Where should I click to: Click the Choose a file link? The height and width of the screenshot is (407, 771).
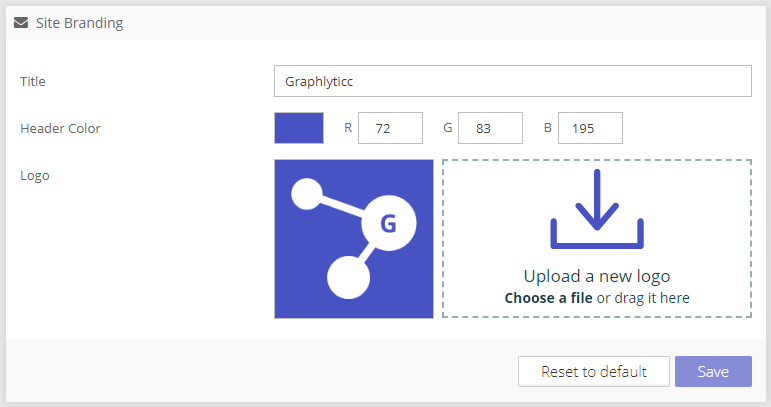click(548, 298)
